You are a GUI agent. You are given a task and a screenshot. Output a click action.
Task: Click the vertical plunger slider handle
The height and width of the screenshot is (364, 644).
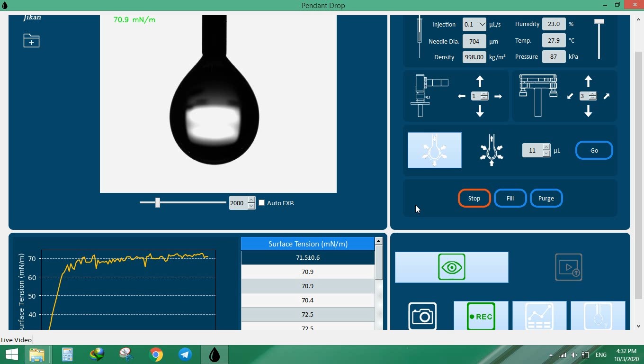pos(599,22)
